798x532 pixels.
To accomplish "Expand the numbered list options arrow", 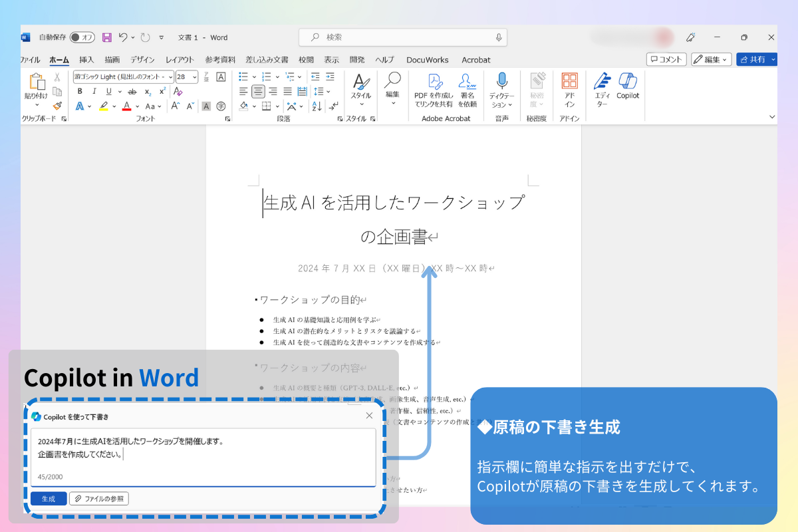I will [x=277, y=77].
